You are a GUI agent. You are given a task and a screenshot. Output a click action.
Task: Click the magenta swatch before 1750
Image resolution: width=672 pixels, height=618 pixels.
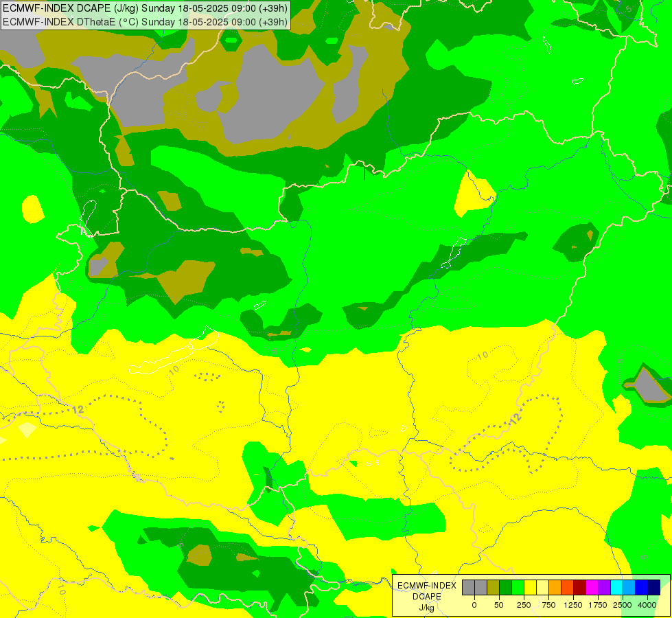click(592, 588)
